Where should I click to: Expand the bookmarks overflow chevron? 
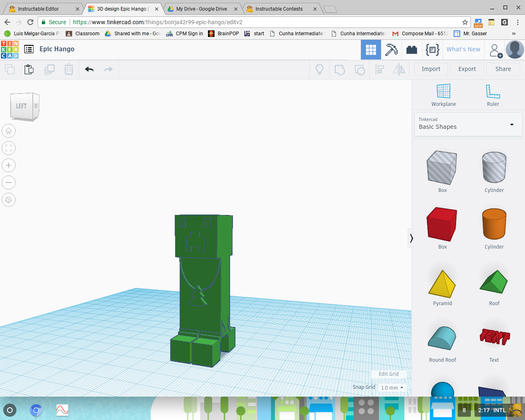(514, 34)
